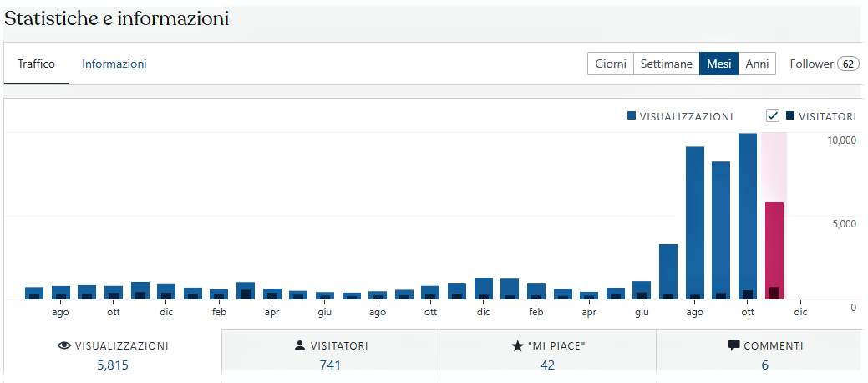868x383 pixels.
Task: Click the eye icon beside Visualizzazioni
Action: [x=63, y=345]
